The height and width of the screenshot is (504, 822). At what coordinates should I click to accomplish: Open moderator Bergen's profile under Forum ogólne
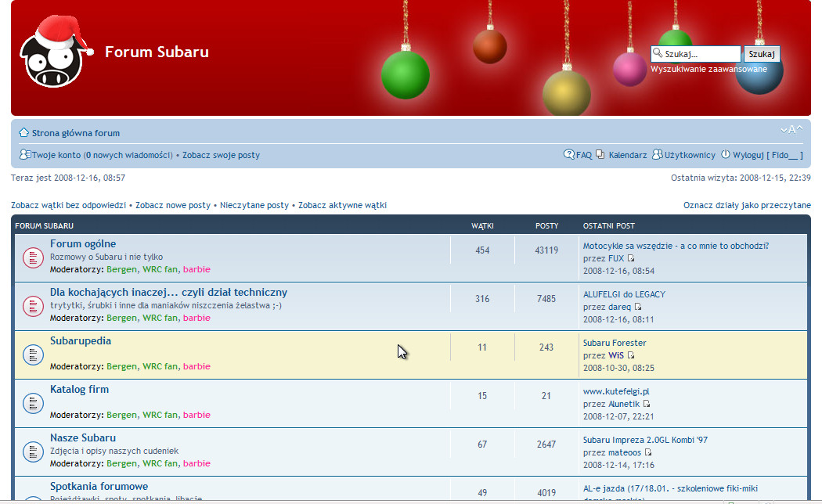tap(121, 269)
